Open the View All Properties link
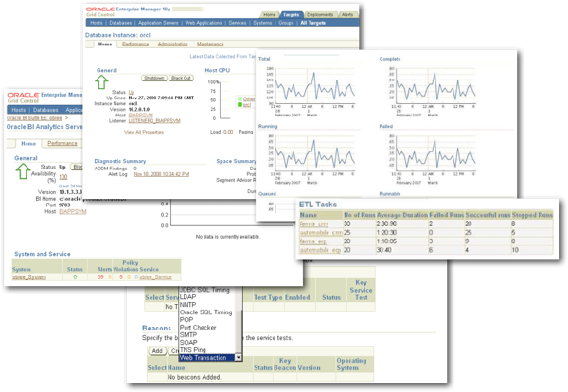 144,132
